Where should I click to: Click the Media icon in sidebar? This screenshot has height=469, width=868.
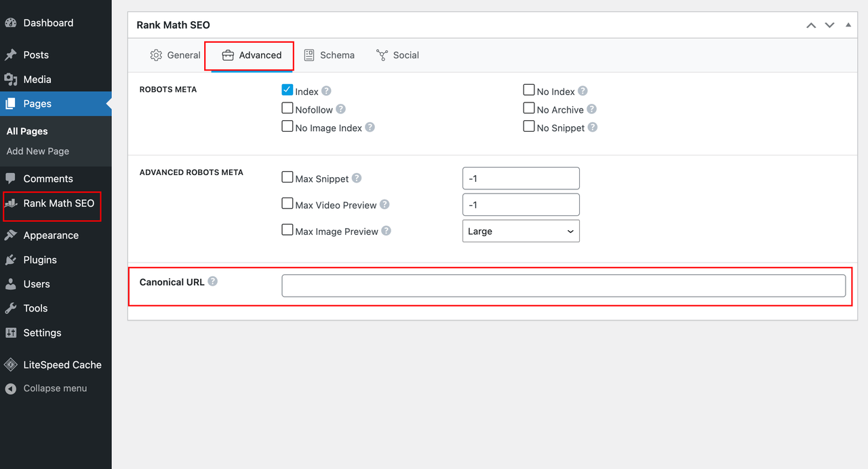pyautogui.click(x=10, y=79)
